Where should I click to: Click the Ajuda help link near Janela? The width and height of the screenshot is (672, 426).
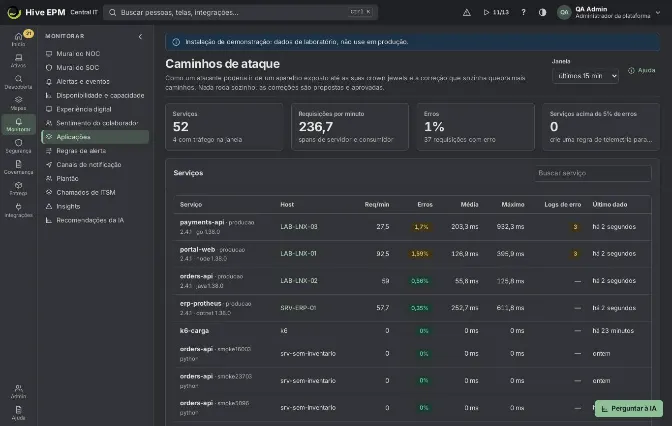642,70
